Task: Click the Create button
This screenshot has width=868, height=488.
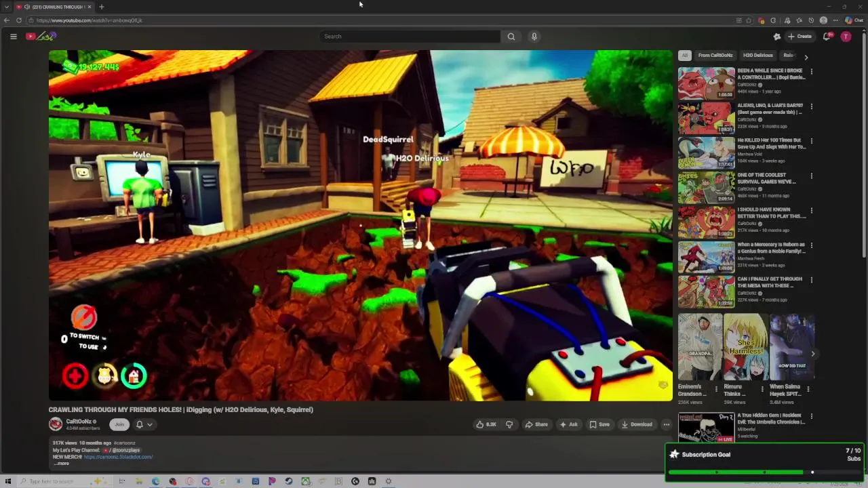Action: click(800, 37)
